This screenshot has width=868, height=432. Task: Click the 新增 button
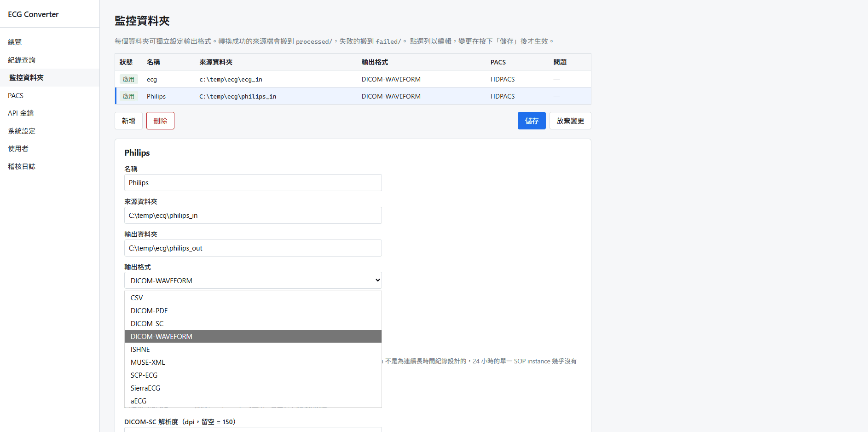click(128, 121)
